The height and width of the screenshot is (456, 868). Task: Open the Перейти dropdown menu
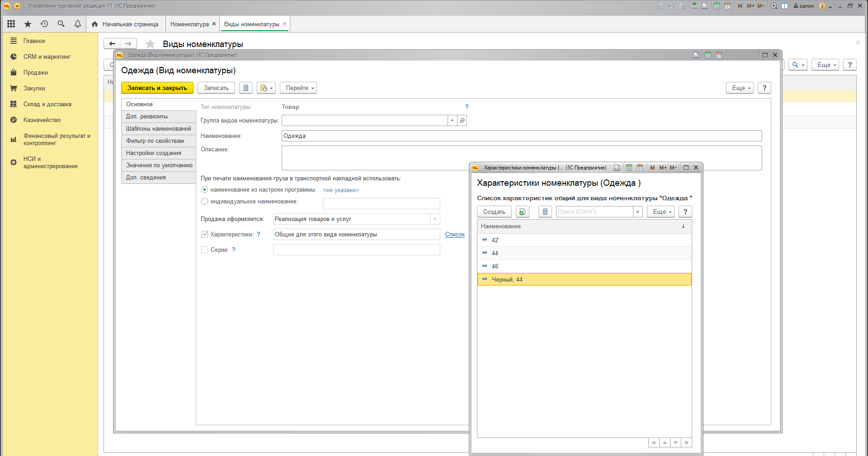coord(298,88)
